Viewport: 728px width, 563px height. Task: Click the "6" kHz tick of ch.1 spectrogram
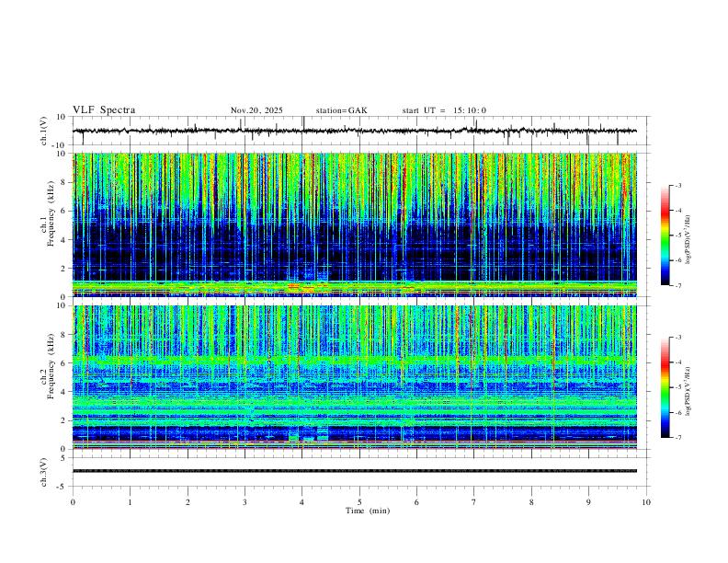tap(64, 211)
